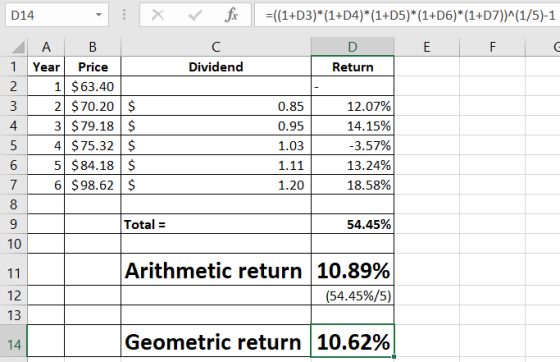Click the Price header cell
The image size is (560, 362).
point(92,66)
